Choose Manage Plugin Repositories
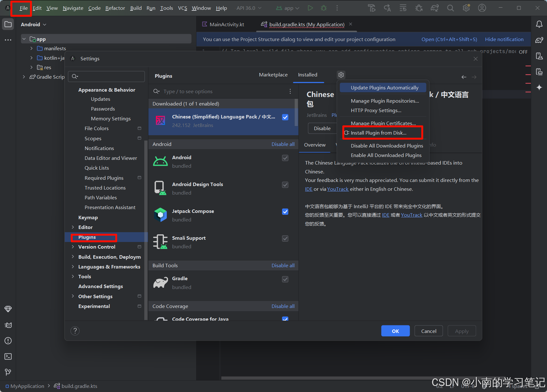This screenshot has width=547, height=392. [x=385, y=101]
